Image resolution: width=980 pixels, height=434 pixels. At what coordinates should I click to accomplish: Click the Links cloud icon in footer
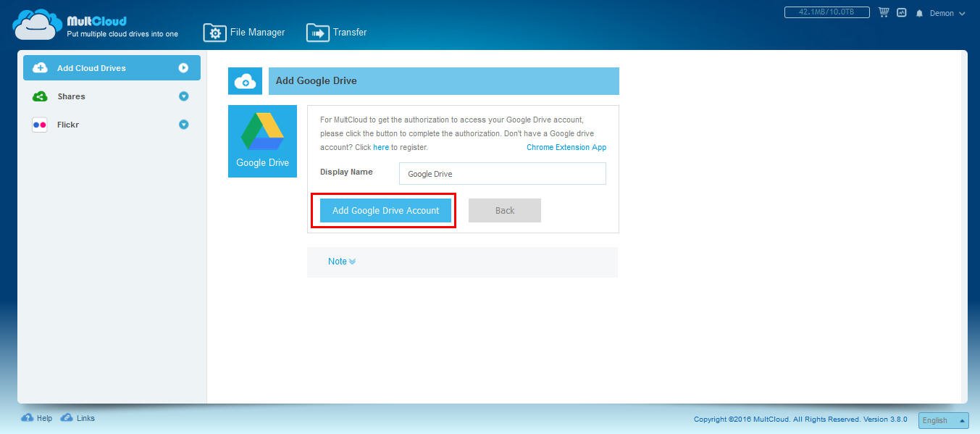click(67, 418)
